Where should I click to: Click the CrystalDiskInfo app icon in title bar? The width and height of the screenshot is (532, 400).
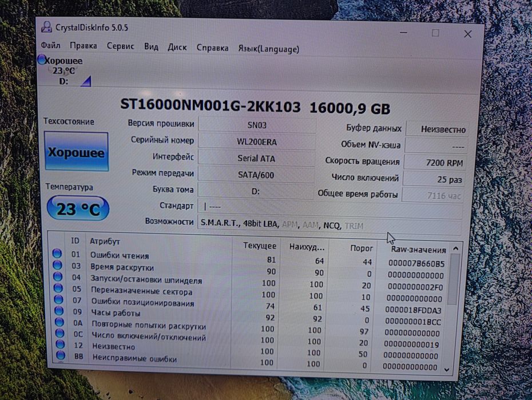pyautogui.click(x=46, y=27)
